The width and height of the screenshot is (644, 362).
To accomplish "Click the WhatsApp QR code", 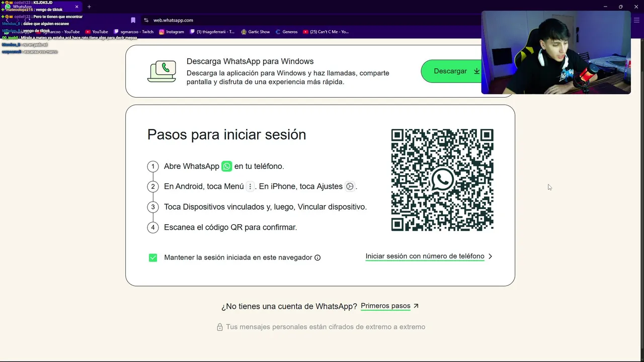I will [x=442, y=180].
